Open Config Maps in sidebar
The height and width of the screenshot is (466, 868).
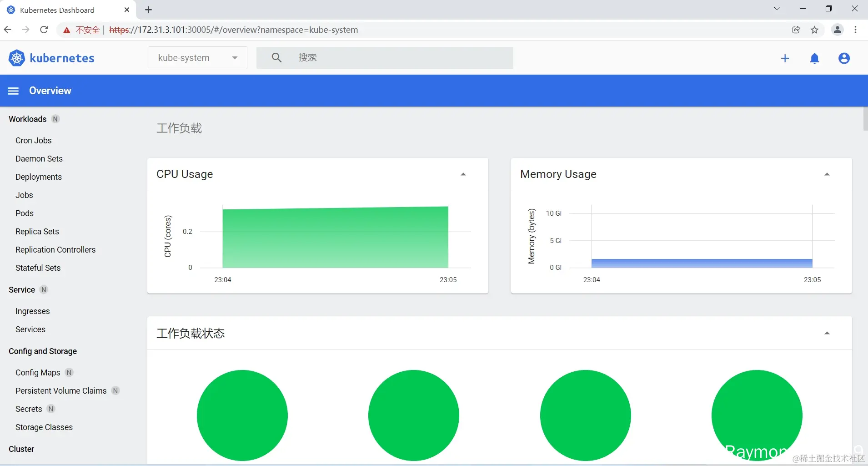(38, 372)
